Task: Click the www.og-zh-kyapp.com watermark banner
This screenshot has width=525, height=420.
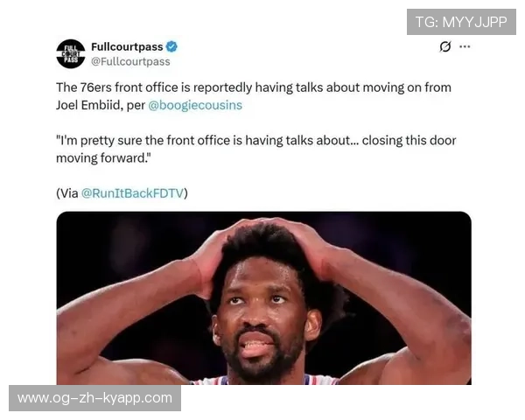Action: pyautogui.click(x=94, y=398)
